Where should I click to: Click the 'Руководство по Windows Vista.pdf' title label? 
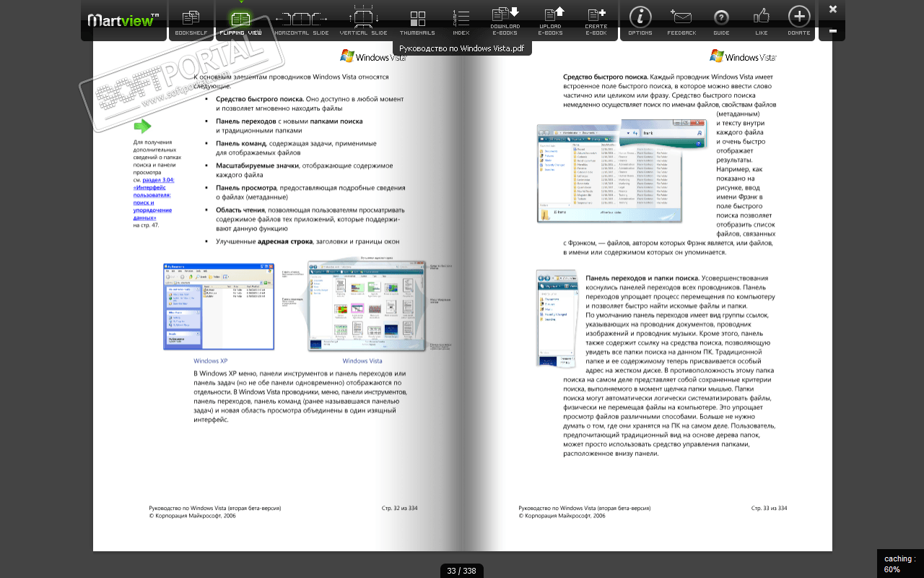coord(462,48)
